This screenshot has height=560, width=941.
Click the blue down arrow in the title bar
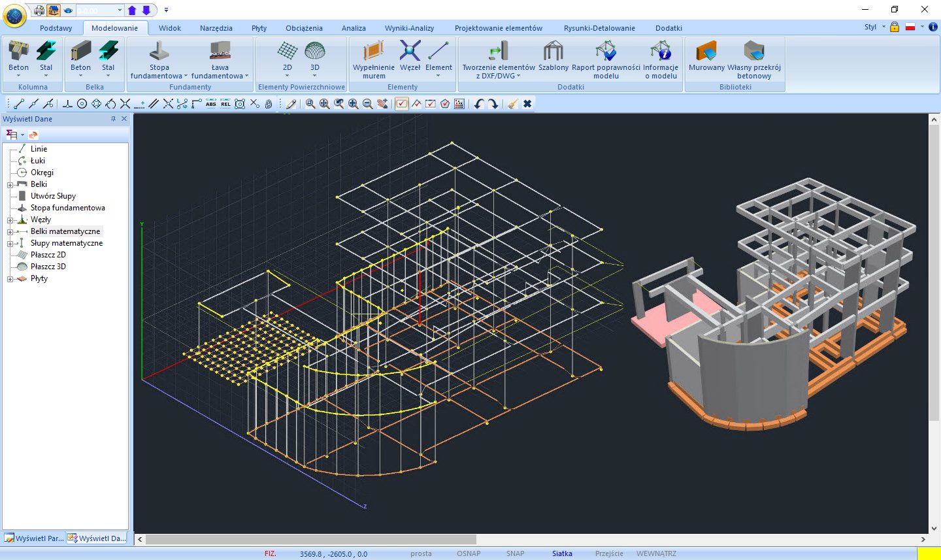146,10
